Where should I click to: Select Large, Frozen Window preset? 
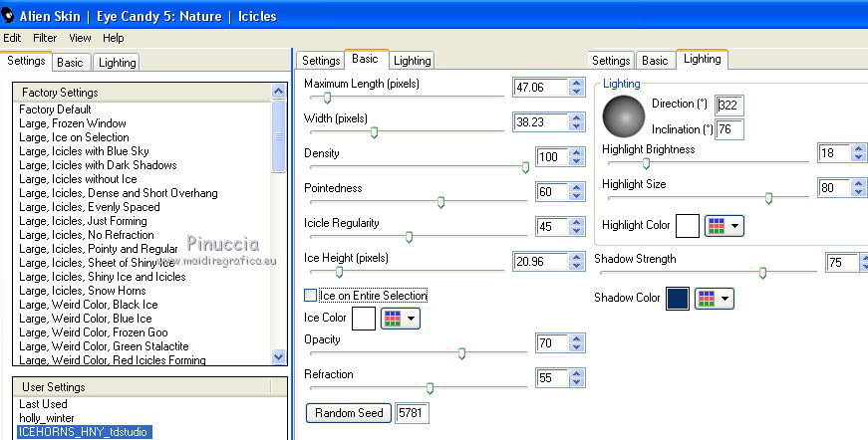point(73,123)
